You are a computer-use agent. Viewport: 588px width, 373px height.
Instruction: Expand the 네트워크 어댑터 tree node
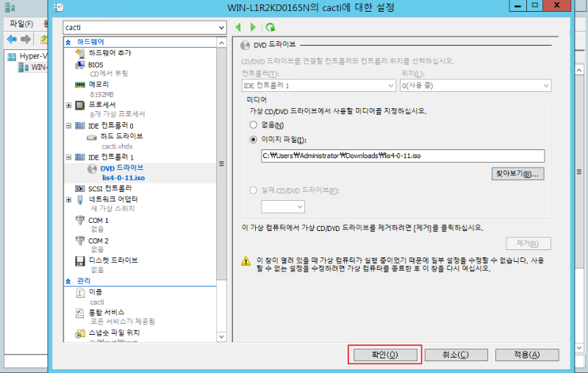68,199
